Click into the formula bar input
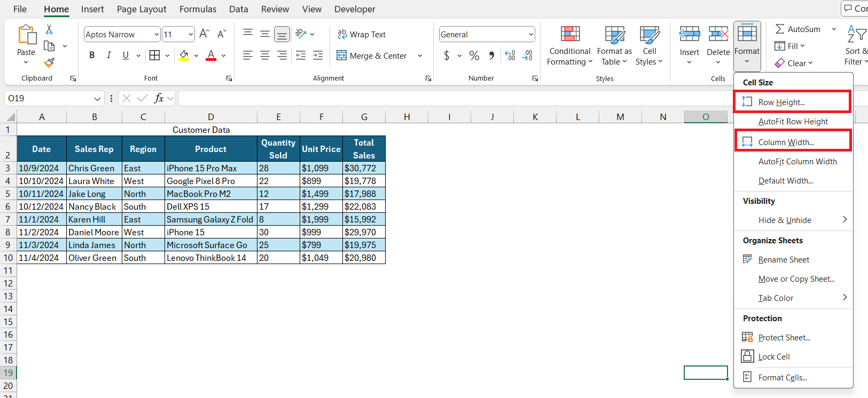 (454, 98)
